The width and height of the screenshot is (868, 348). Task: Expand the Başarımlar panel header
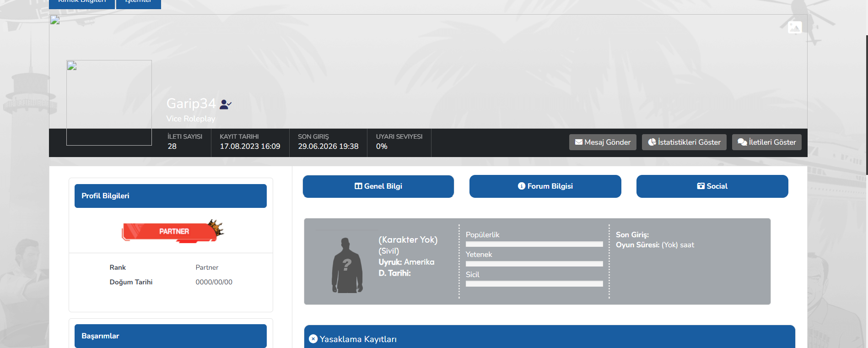[x=171, y=336]
